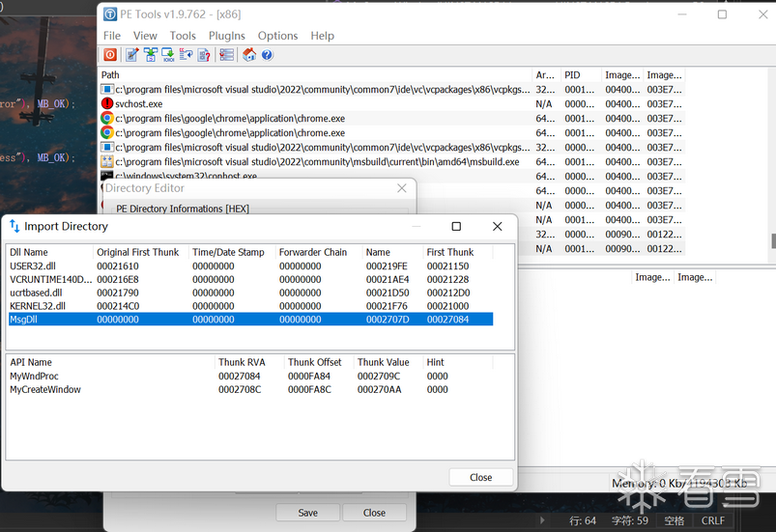Image resolution: width=776 pixels, height=532 pixels.
Task: Click the process list vertical scrollbar thumb
Action: (773, 241)
